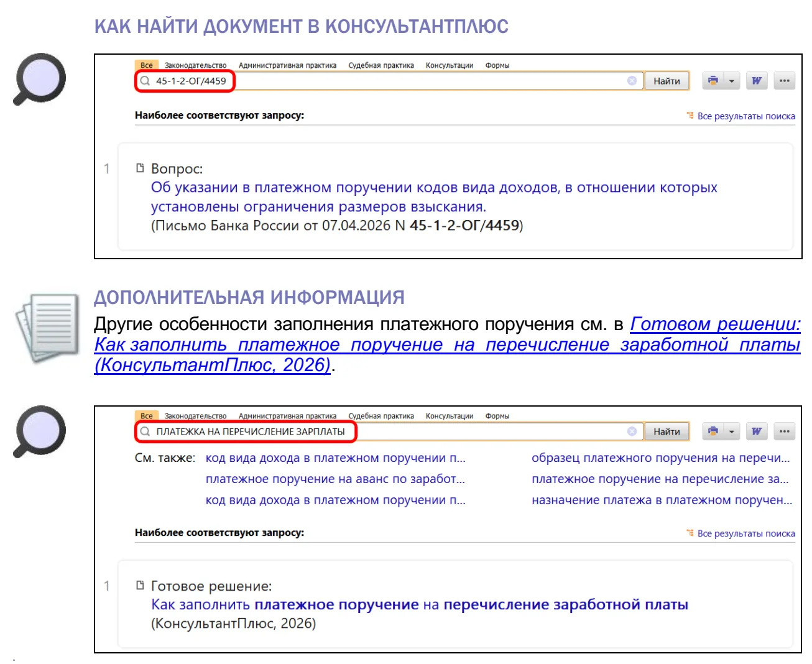The height and width of the screenshot is (664, 812).
Task: Click the magnifier icon inside the ПЛАТЕЖКА search field
Action: pyautogui.click(x=145, y=431)
